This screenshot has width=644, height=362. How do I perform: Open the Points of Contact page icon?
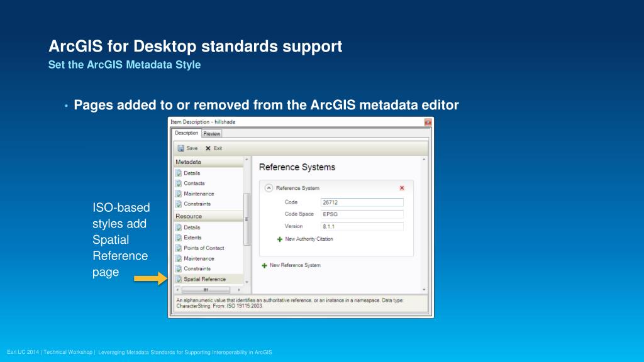tap(179, 248)
